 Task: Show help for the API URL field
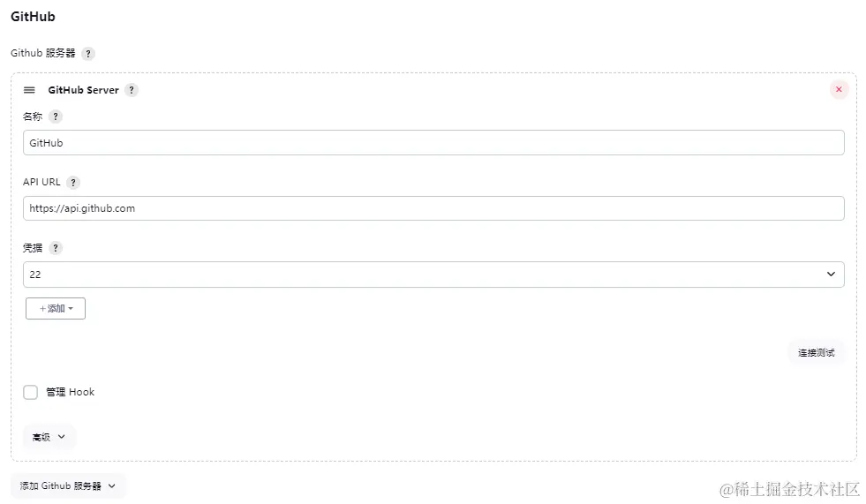click(73, 183)
